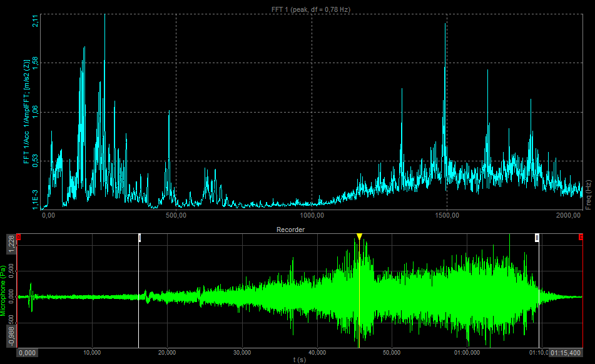Click the red E end marker
This screenshot has width=595, height=364.
581,238
